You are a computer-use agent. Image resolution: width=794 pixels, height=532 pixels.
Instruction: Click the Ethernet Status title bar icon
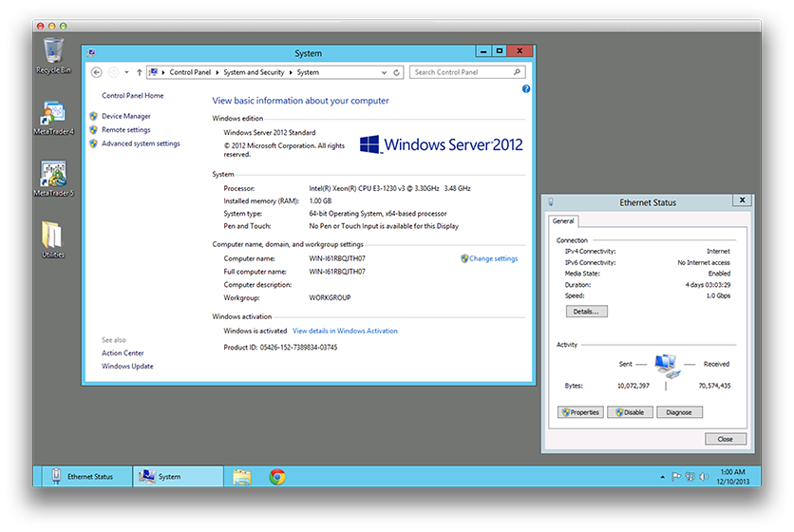click(x=551, y=202)
